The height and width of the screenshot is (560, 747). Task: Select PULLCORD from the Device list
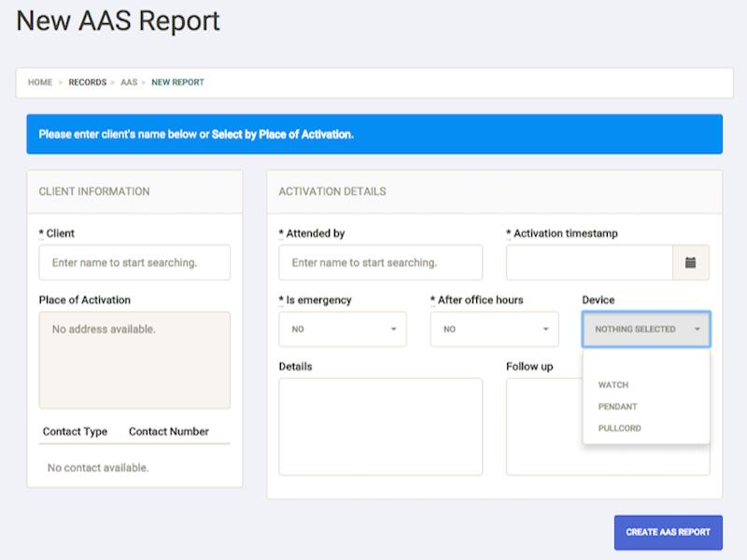point(646,428)
